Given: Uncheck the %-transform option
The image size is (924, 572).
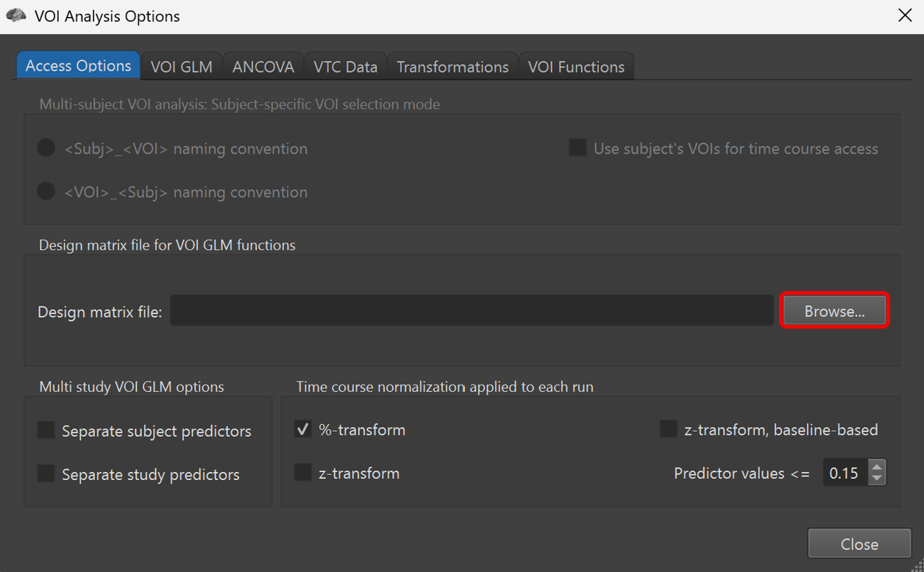Looking at the screenshot, I should click(303, 429).
